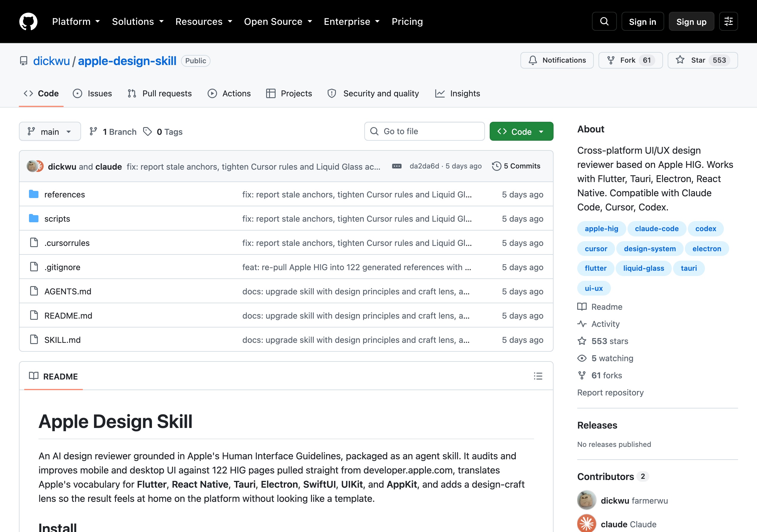The image size is (757, 532).
Task: Click the flutter topic tag
Action: (596, 268)
